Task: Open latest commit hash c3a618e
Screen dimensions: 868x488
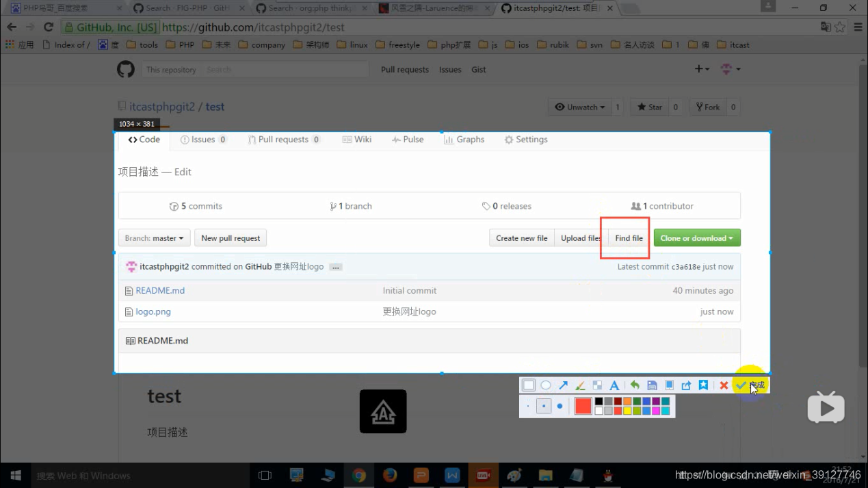Action: click(685, 267)
